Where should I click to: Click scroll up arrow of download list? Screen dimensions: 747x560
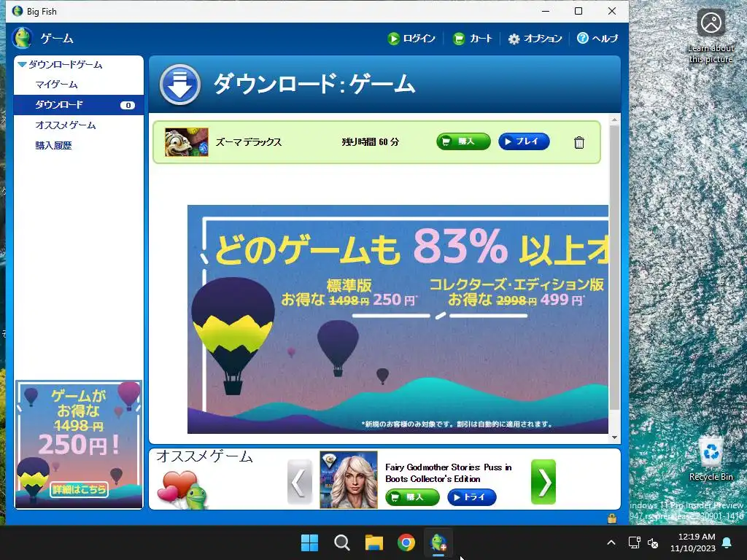click(614, 120)
